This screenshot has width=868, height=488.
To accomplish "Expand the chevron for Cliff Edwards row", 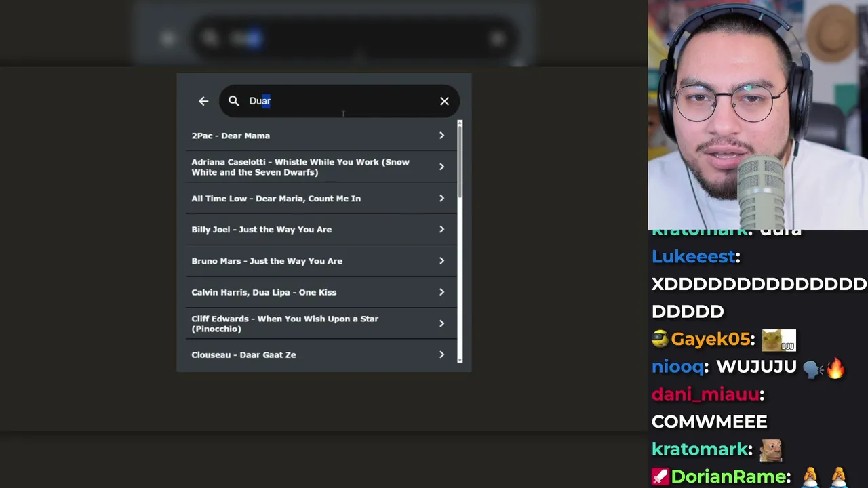I will pos(441,323).
